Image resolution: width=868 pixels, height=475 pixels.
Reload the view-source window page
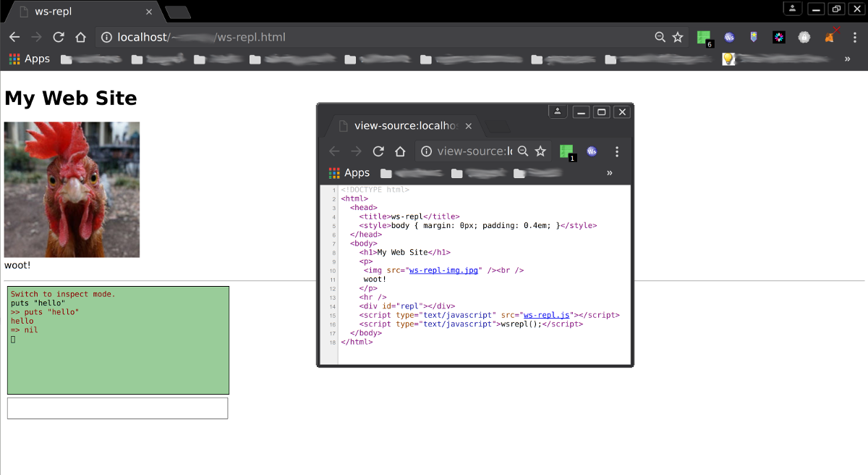coord(378,151)
